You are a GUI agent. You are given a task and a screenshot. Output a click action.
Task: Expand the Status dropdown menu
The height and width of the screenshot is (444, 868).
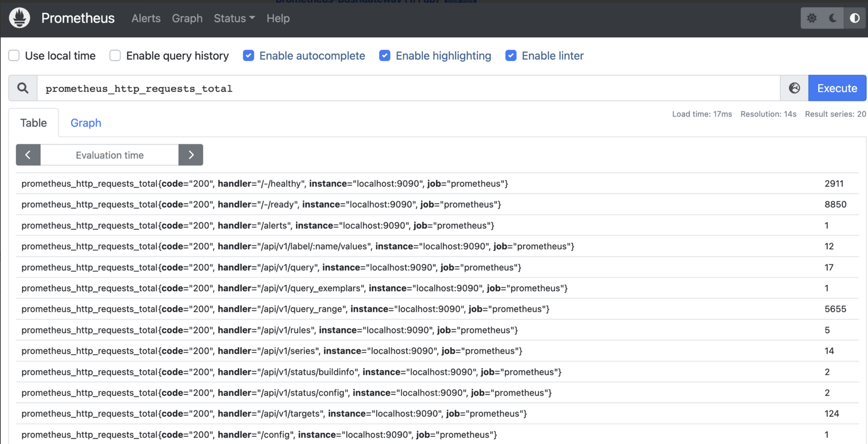coord(234,18)
